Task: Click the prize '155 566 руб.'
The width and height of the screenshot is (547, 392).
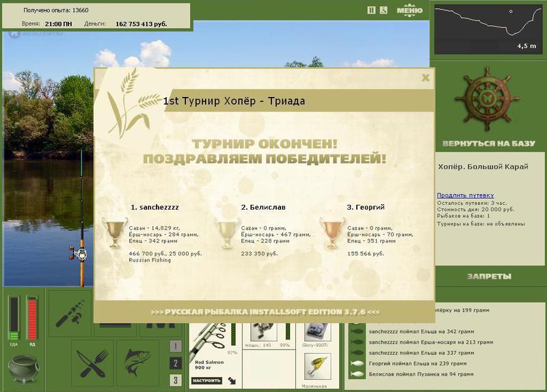Action: (366, 253)
